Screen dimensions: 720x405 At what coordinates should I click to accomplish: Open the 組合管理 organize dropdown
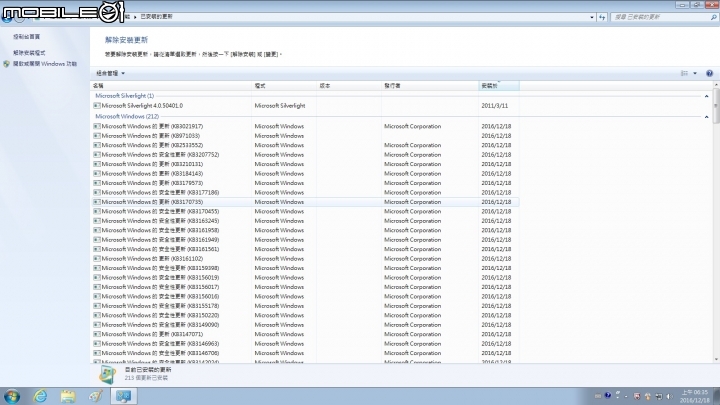click(110, 73)
